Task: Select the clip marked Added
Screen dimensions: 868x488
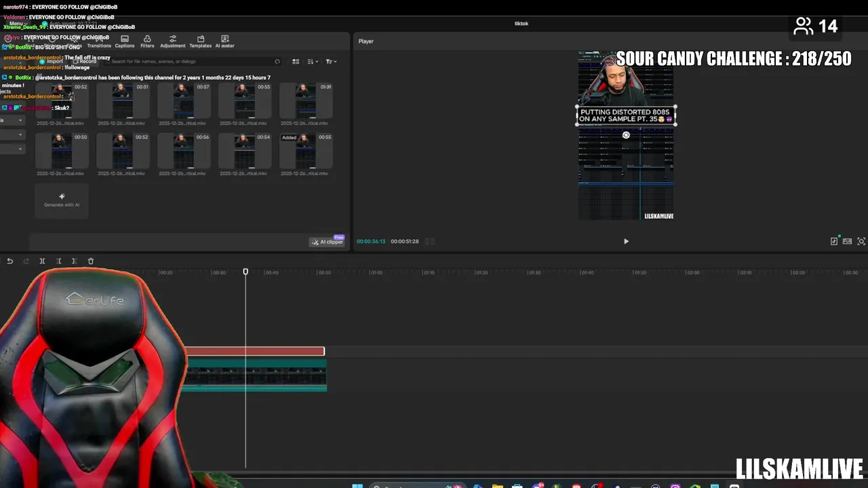Action: click(x=306, y=150)
